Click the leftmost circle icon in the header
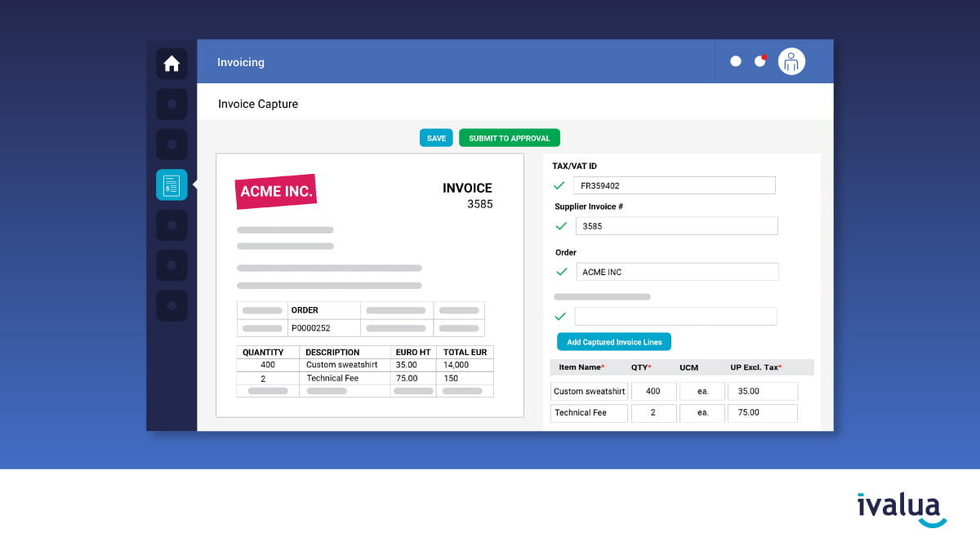This screenshot has width=980, height=551. point(735,60)
